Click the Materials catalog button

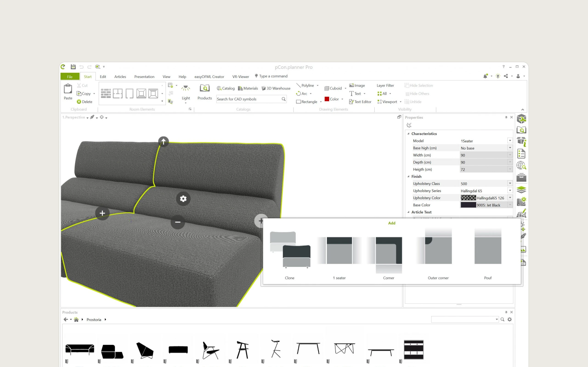(x=248, y=88)
